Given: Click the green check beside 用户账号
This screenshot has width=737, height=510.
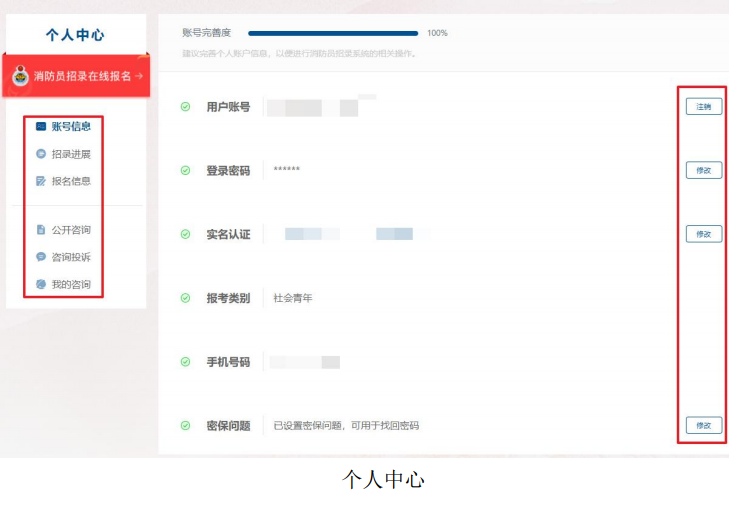Looking at the screenshot, I should (x=185, y=107).
